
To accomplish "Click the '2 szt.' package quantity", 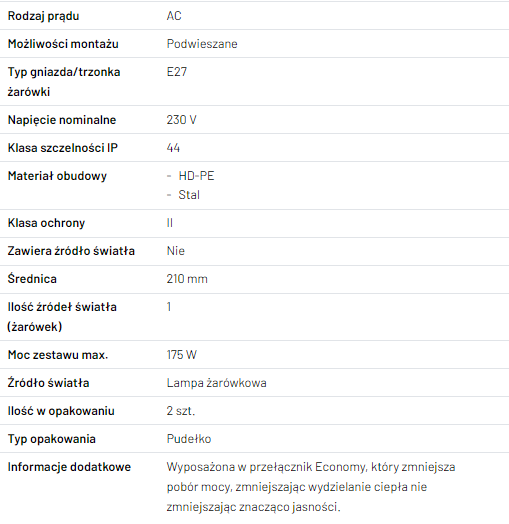I will pyautogui.click(x=181, y=411).
